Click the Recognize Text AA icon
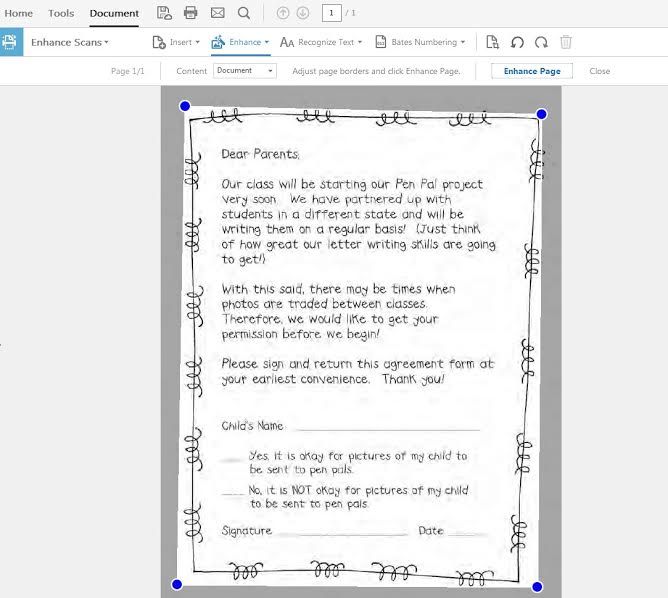 (x=287, y=42)
